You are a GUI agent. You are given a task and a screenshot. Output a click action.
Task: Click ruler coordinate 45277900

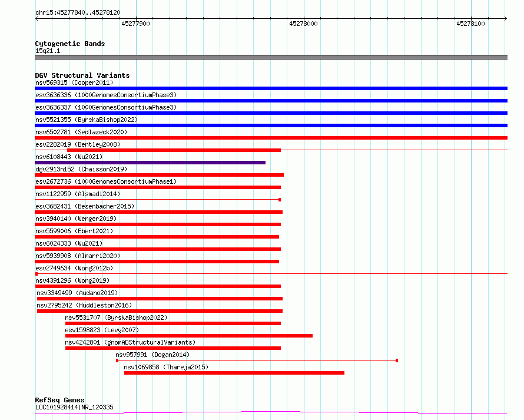135,24
